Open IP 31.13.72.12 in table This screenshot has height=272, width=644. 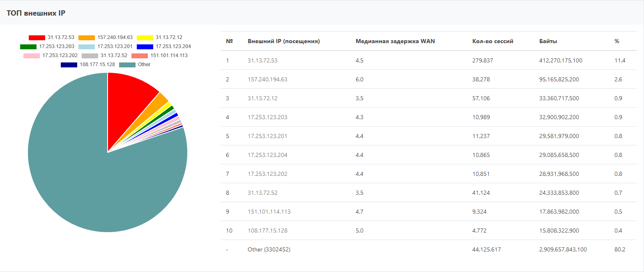262,98
